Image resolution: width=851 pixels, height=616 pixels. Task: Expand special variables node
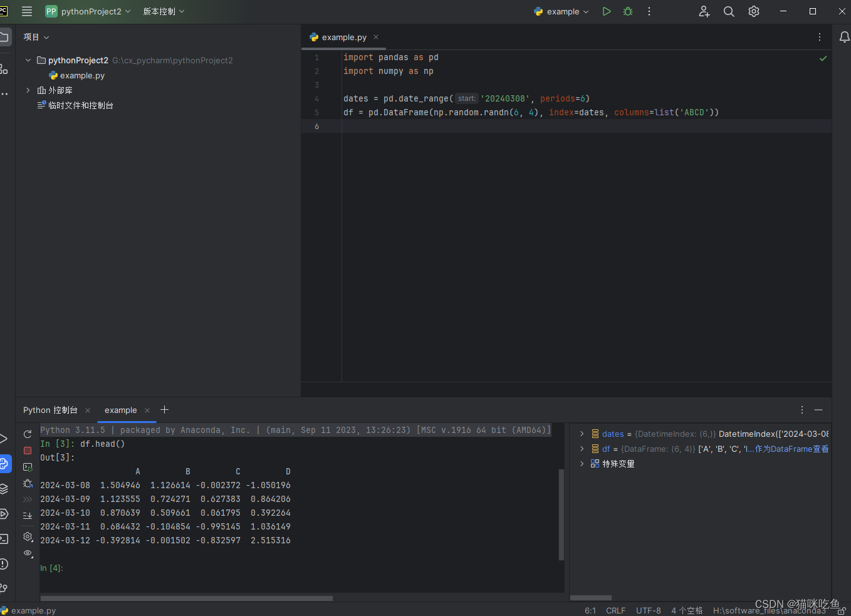pos(582,464)
